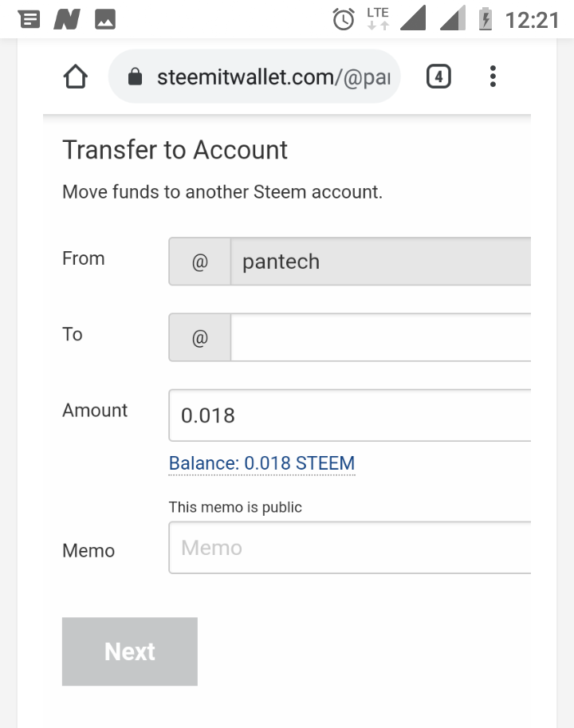574x728 pixels.
Task: Click the @ prefix of To field
Action: coord(200,337)
